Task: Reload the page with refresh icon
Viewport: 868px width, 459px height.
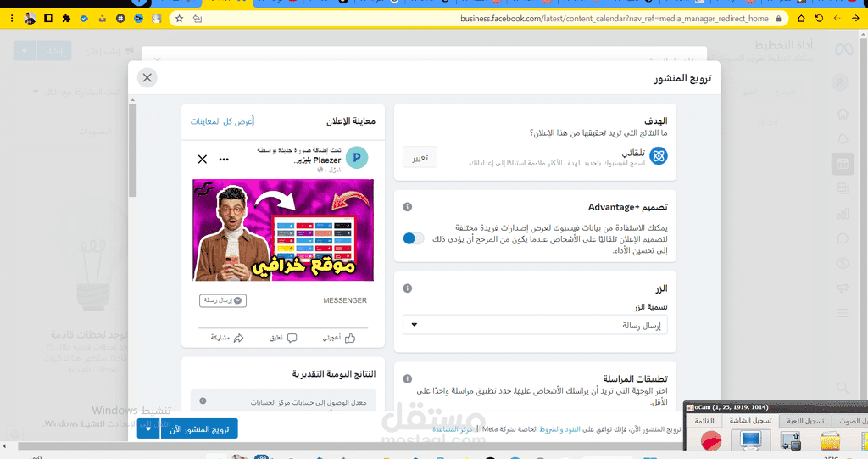Action: [x=820, y=19]
